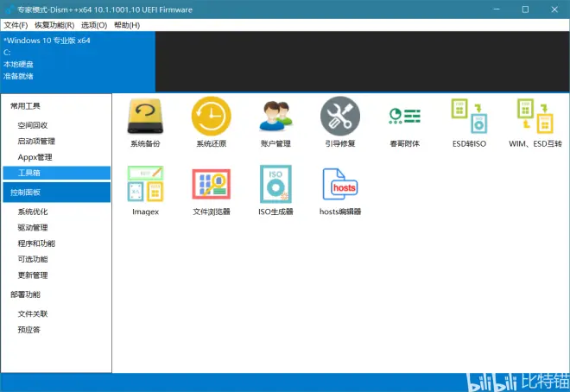Launch the 系统还原 tool
570x392 pixels.
point(211,117)
